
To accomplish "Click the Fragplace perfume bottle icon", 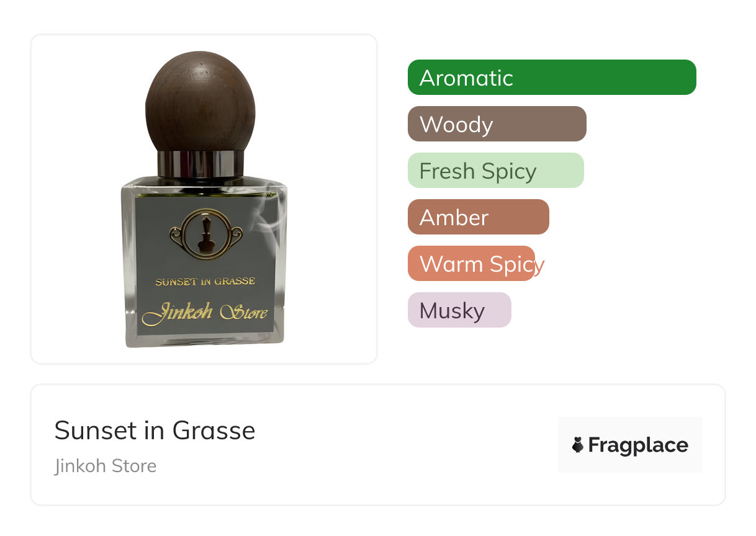I will (x=577, y=445).
